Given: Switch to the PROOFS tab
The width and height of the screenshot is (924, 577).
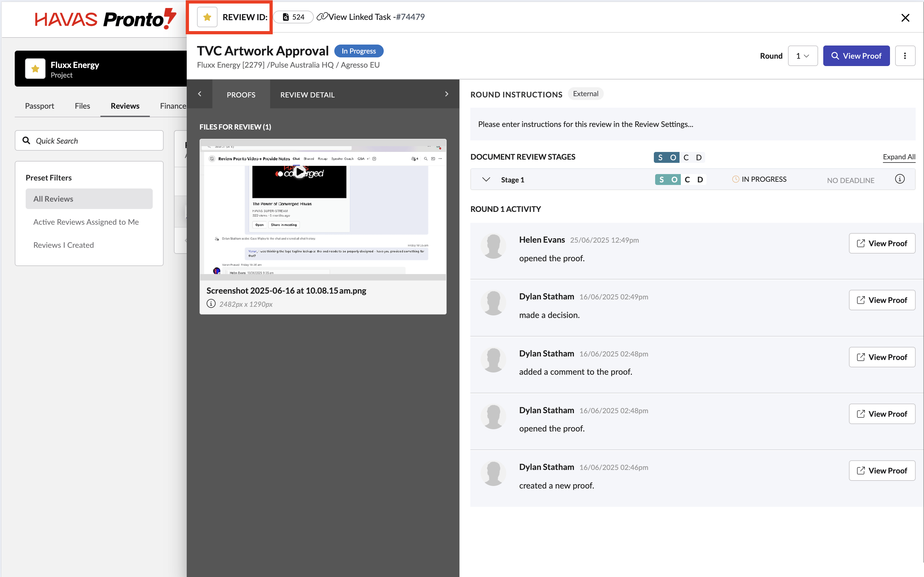Looking at the screenshot, I should 241,95.
